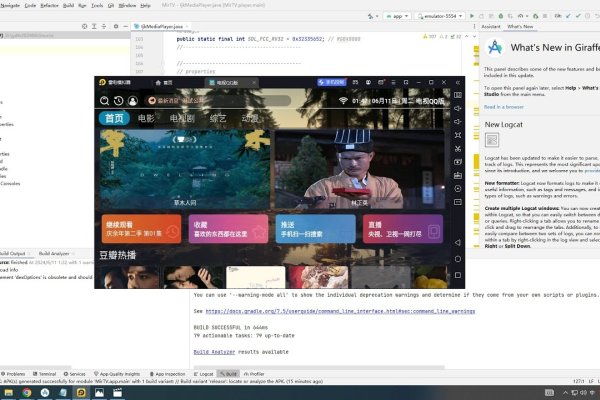Image resolution: width=600 pixels, height=400 pixels.
Task: Switch to the Assistant panel tab
Action: 491,27
